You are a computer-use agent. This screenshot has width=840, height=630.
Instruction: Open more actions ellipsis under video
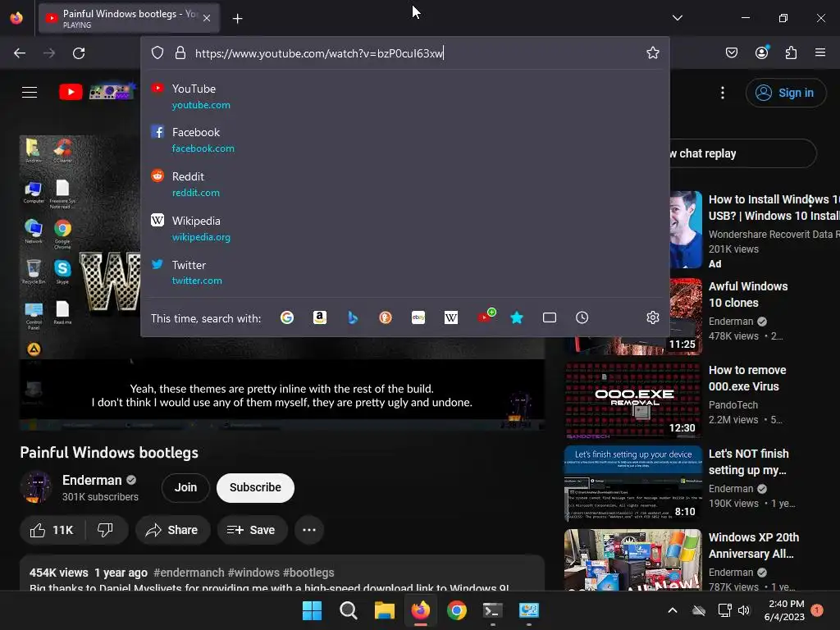(x=309, y=530)
